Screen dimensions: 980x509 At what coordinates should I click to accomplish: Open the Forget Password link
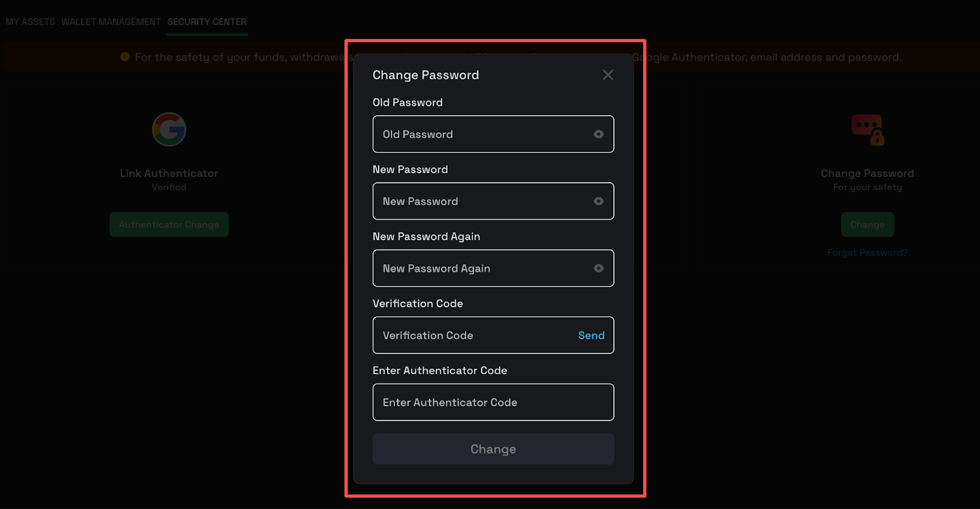pos(867,252)
